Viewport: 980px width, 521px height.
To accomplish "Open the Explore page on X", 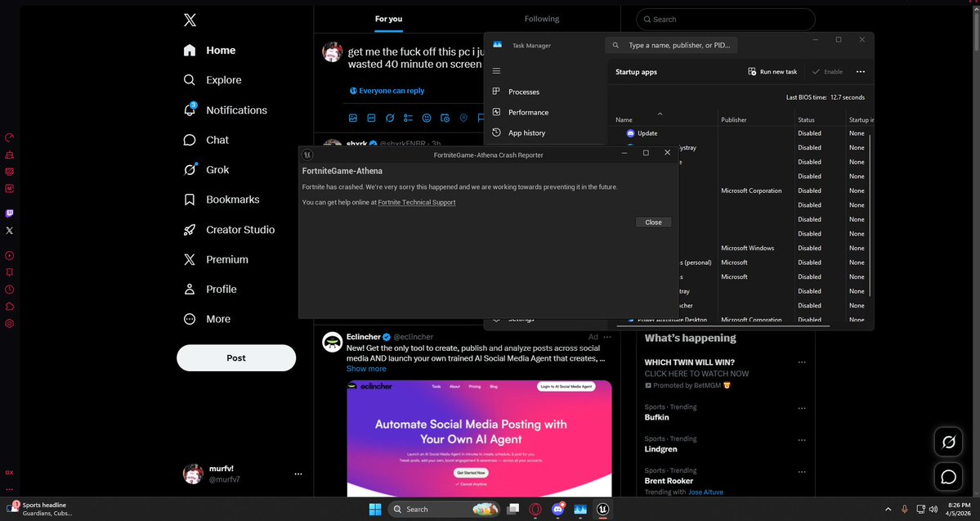I will pyautogui.click(x=212, y=80).
